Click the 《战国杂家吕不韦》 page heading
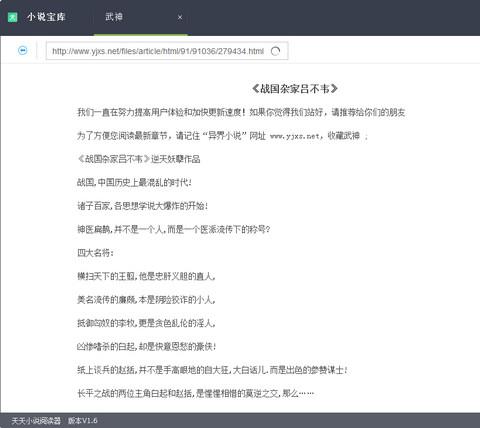This screenshot has width=480, height=428. click(x=295, y=89)
